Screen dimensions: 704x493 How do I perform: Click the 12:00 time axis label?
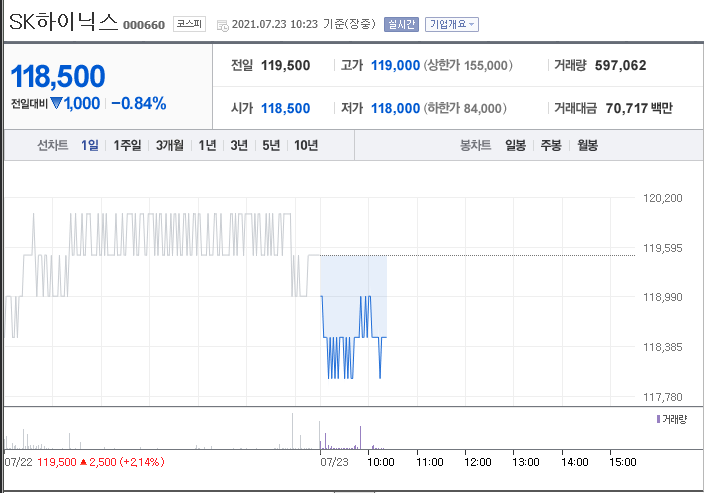[x=478, y=462]
